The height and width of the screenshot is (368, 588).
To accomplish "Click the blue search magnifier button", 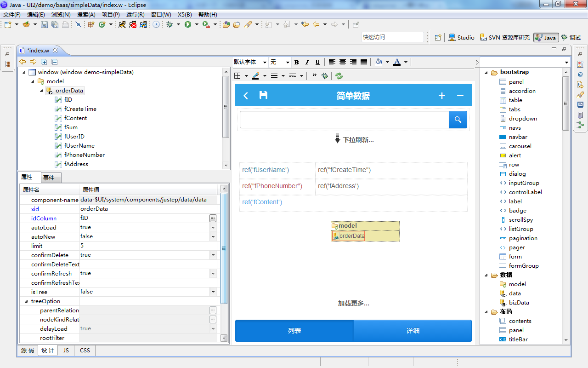I will [x=458, y=120].
